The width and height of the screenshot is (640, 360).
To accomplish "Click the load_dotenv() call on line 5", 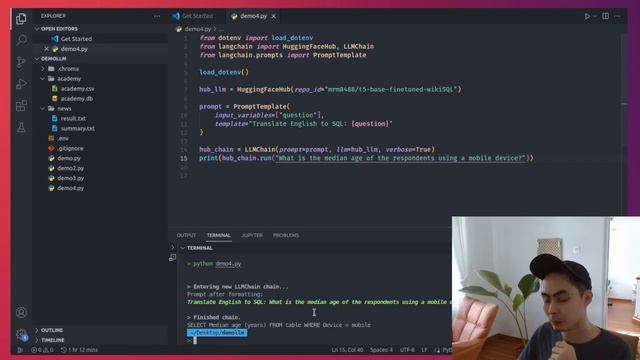I will [224, 72].
